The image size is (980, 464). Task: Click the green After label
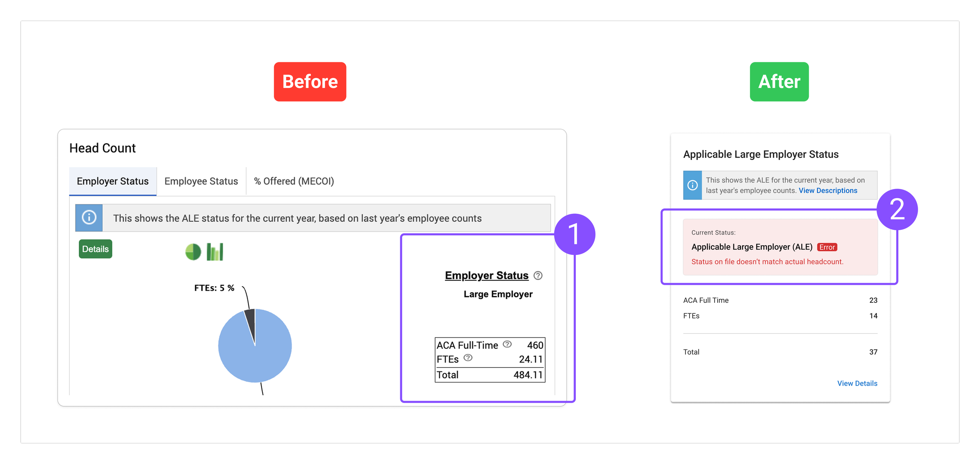point(779,82)
